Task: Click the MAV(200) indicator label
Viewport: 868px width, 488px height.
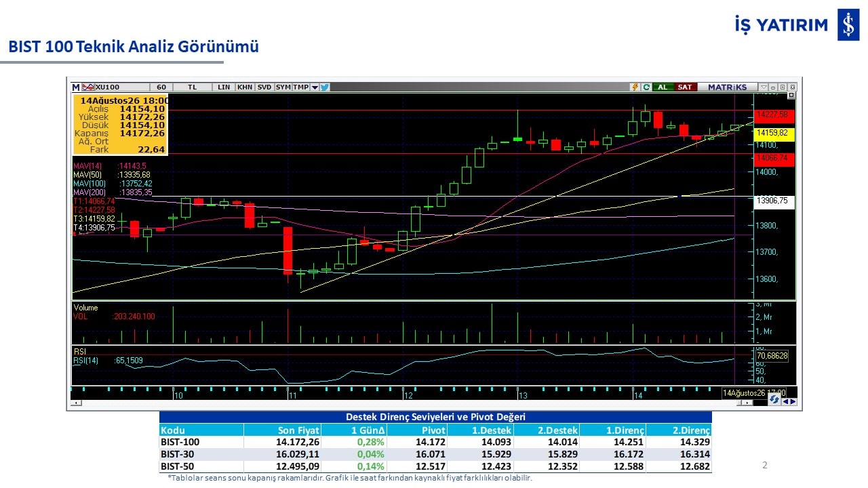Action: [113, 192]
